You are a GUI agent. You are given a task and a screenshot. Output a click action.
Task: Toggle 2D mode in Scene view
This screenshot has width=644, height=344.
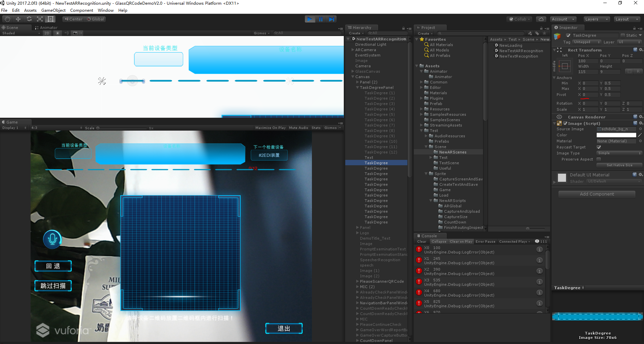47,33
